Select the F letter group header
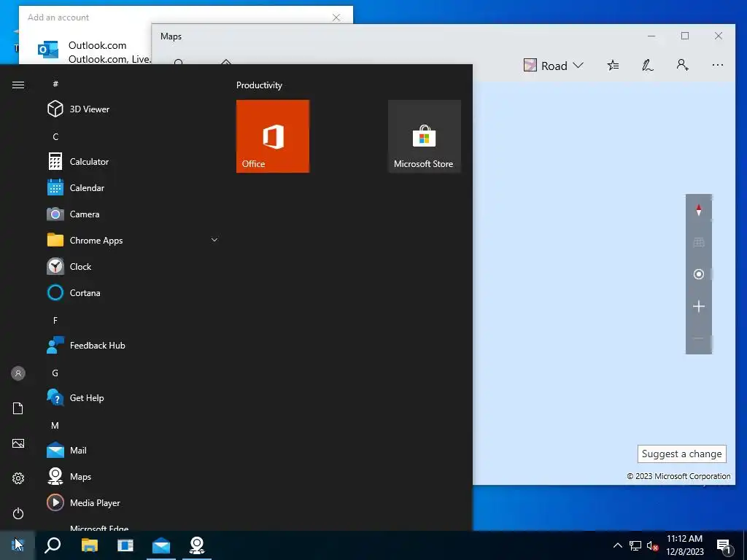 (x=55, y=321)
